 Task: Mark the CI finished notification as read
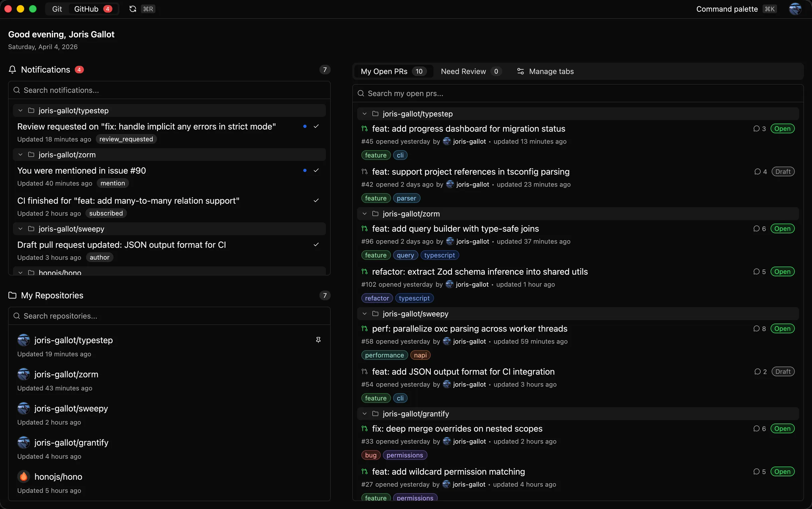316,200
